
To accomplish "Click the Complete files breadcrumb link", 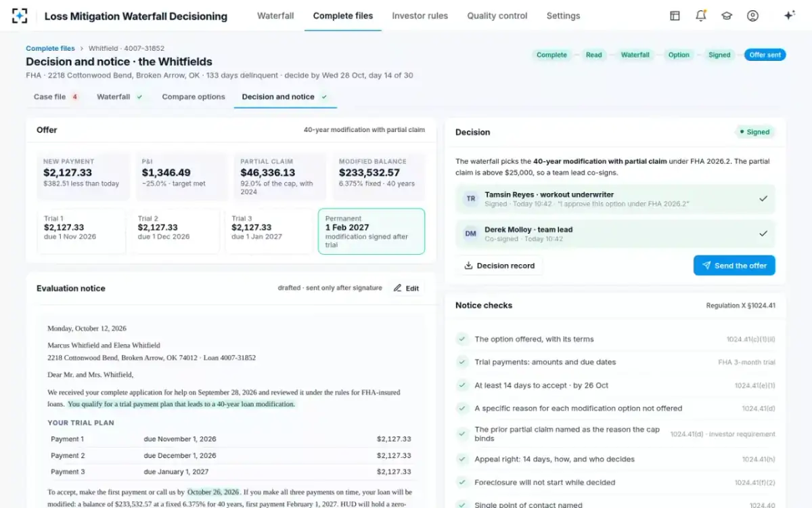I will (x=50, y=49).
